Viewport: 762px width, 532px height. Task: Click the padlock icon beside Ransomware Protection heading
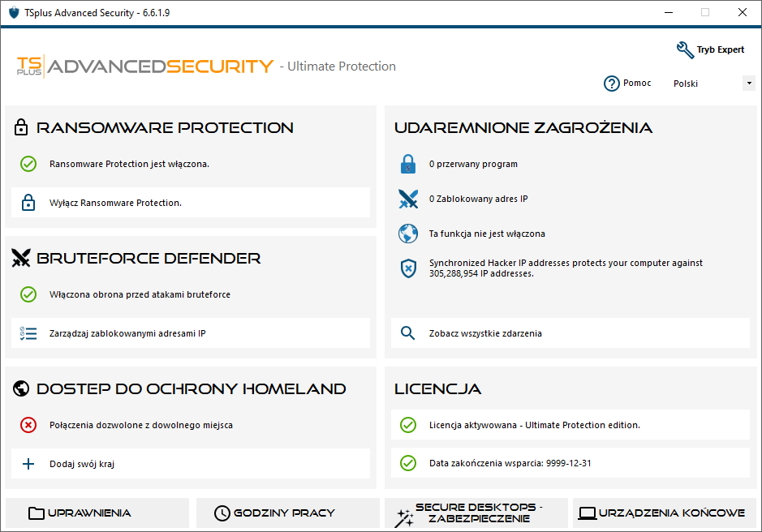click(x=21, y=127)
